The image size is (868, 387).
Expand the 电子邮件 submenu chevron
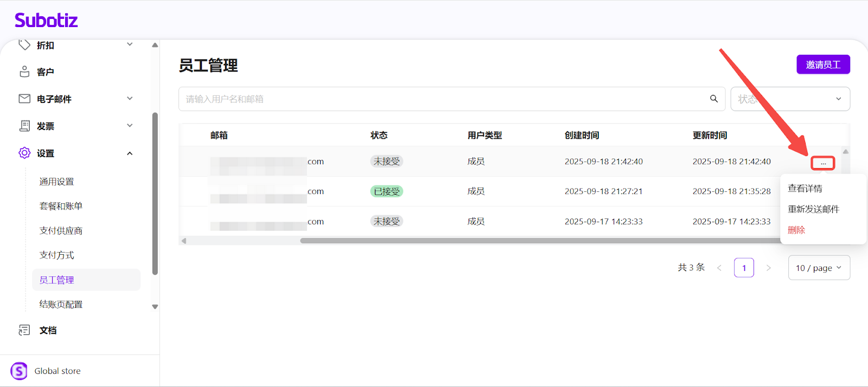(130, 99)
